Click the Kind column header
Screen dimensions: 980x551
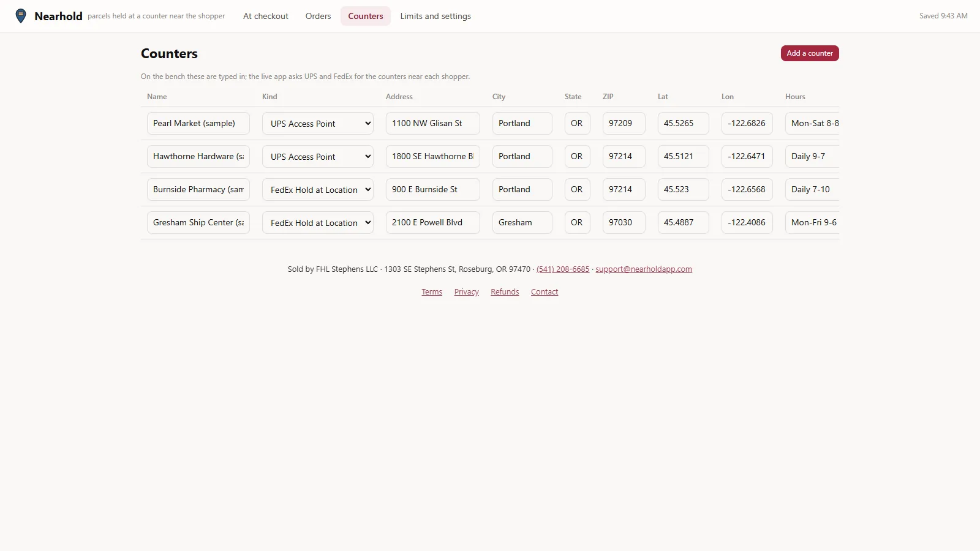coord(269,97)
